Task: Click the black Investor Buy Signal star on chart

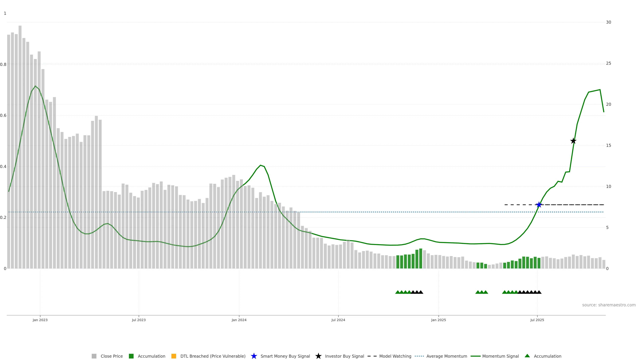Action: [573, 141]
